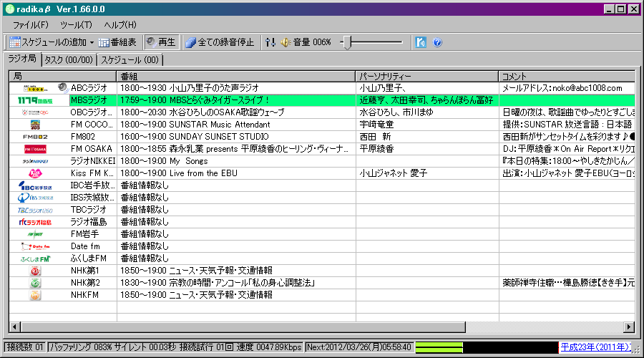Viewport: 644px width, 358px height.
Task: Sort by the 番組 column header
Action: (x=236, y=77)
